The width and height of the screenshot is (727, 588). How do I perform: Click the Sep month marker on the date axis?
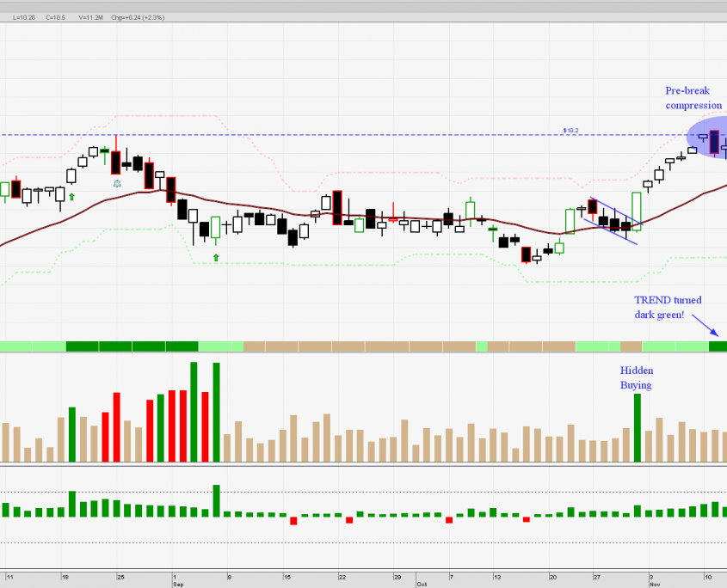[176, 583]
